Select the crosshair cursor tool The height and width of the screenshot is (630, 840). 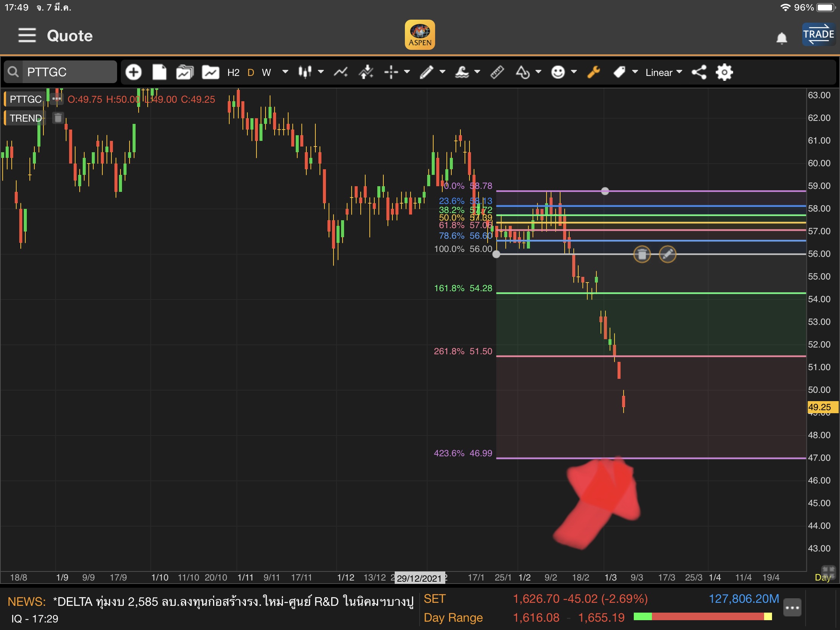click(x=391, y=72)
